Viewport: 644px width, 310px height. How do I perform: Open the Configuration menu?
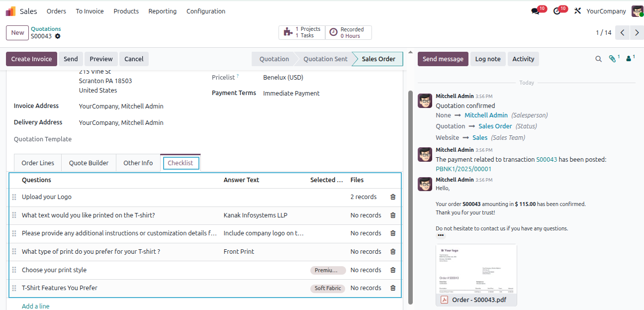pos(206,11)
